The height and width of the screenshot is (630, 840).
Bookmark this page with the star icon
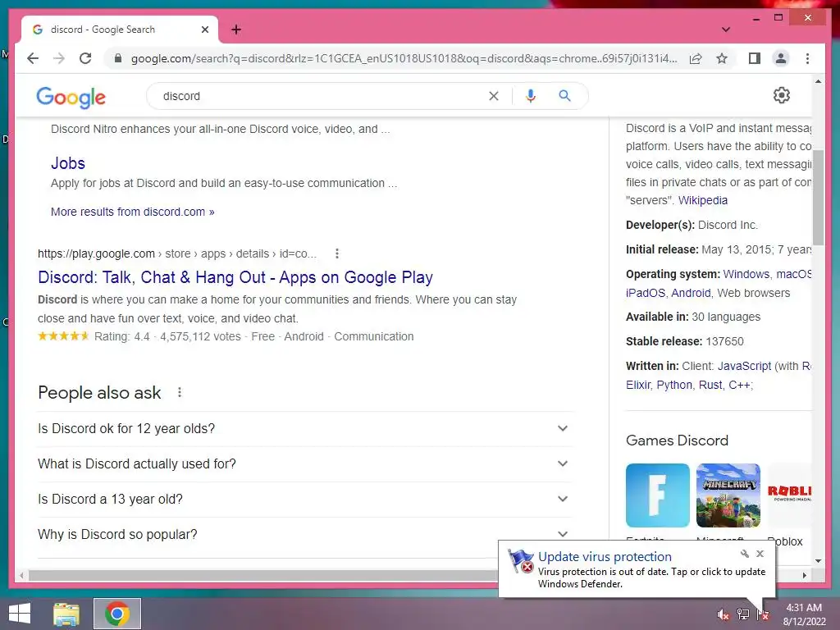[722, 58]
